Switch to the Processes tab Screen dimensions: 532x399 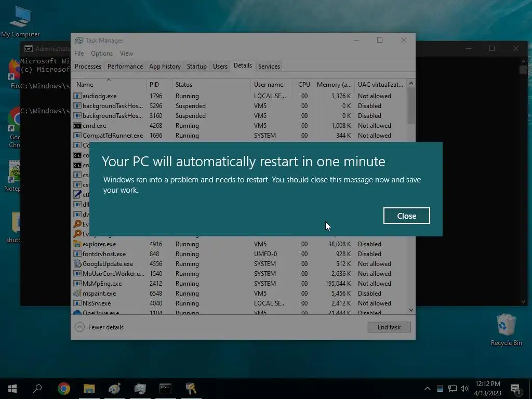[x=88, y=66]
